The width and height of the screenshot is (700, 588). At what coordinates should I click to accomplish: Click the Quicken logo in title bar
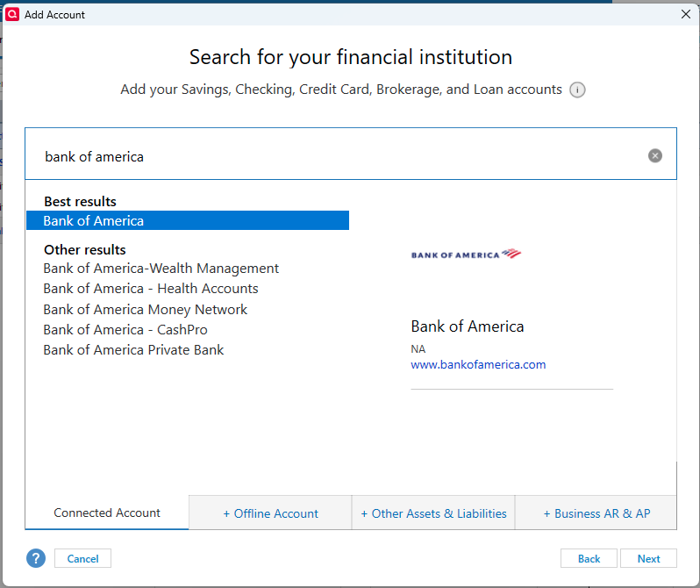[12, 14]
